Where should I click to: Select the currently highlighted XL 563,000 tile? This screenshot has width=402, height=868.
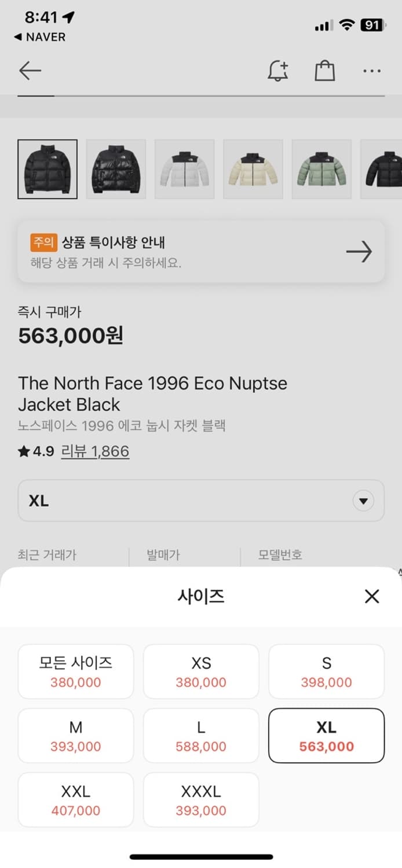point(326,735)
